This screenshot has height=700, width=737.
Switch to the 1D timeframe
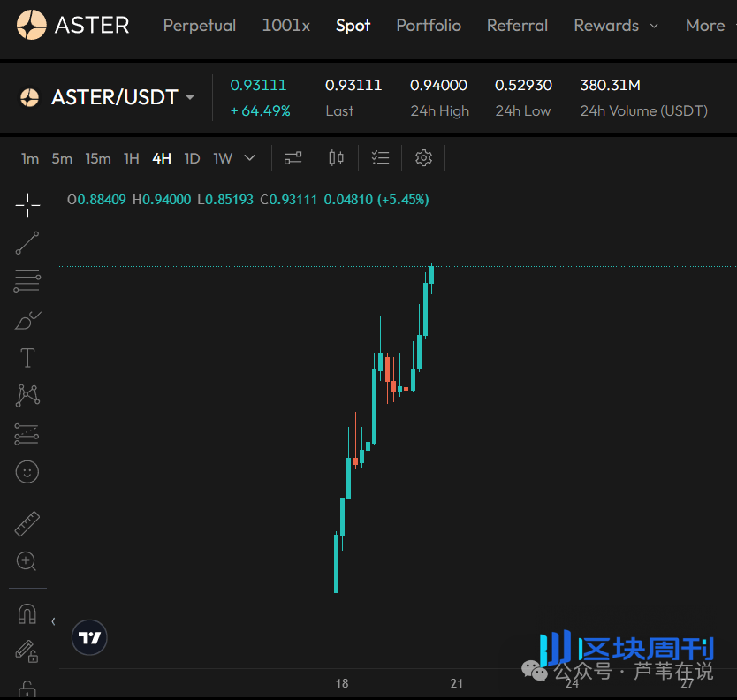tap(192, 158)
